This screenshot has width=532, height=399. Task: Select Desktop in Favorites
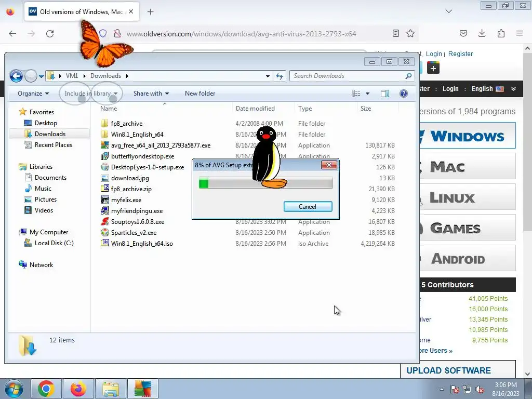[46, 123]
